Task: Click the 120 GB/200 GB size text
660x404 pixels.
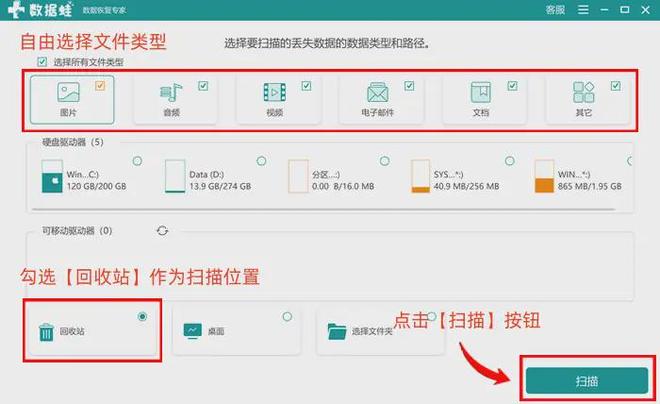Action: tap(96, 186)
